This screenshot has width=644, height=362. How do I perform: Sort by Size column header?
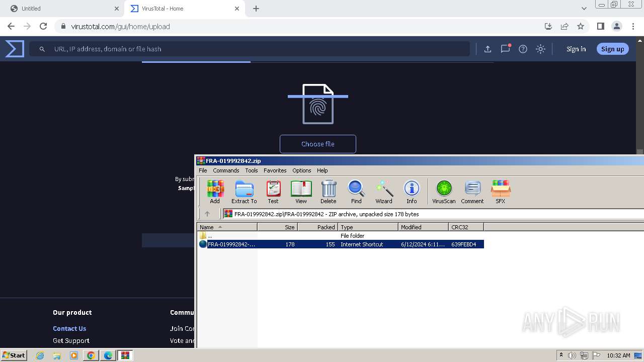[277, 227]
